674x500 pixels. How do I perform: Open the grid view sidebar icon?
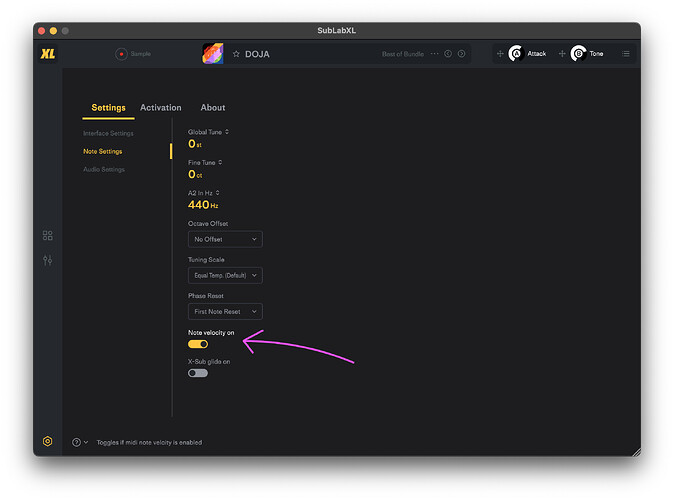click(x=48, y=235)
